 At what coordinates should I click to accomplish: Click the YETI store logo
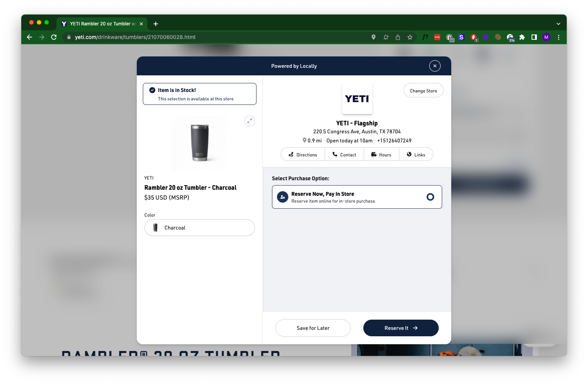(x=357, y=99)
